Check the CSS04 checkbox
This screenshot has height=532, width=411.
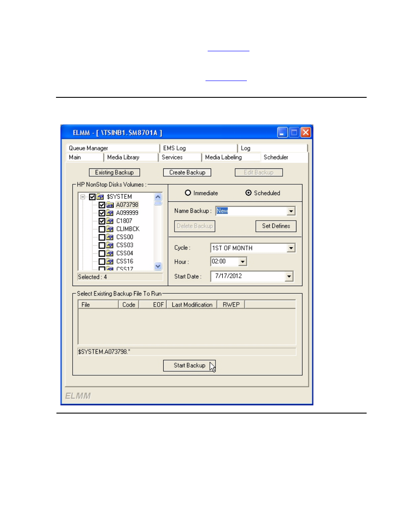[x=102, y=253]
